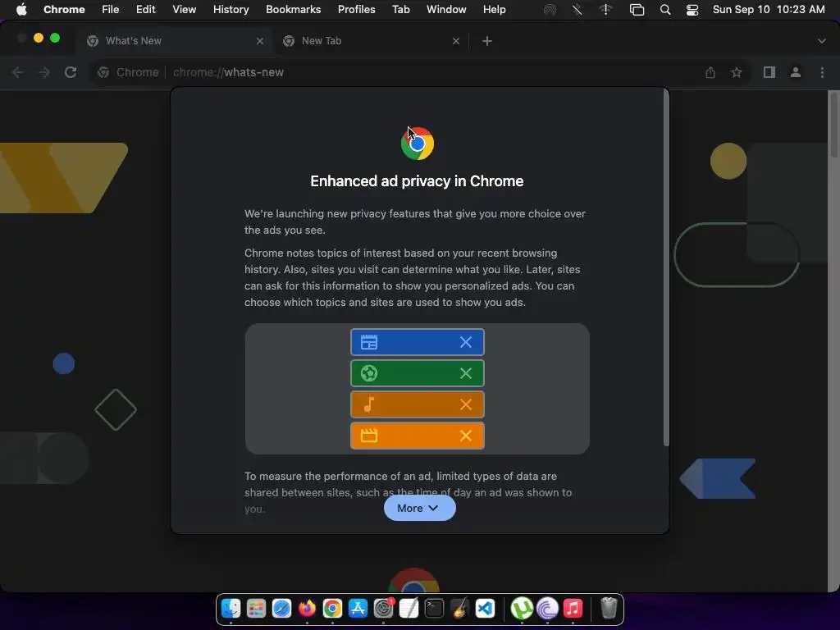Share this page using share icon
The height and width of the screenshot is (630, 840).
[x=710, y=72]
